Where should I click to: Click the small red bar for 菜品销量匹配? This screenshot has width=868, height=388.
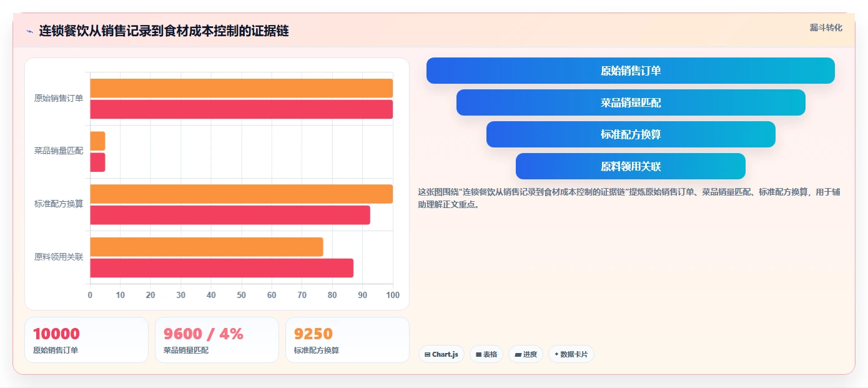click(x=97, y=162)
